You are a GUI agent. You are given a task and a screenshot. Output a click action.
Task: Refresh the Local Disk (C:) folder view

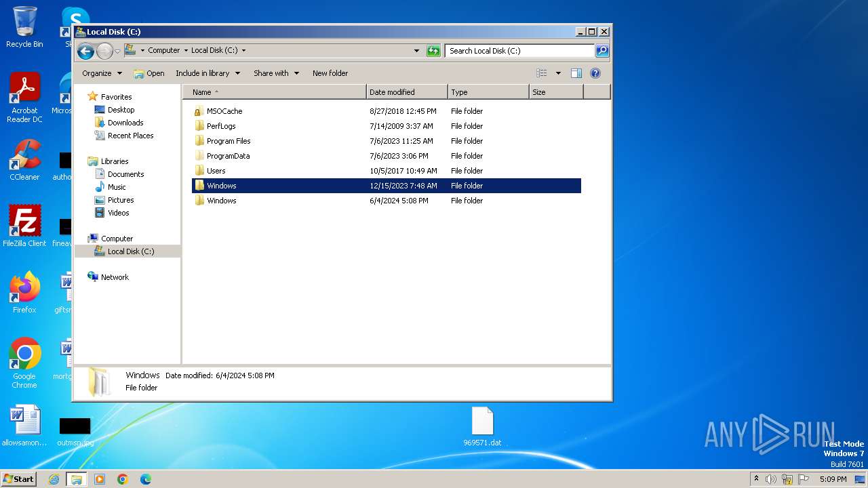coord(433,51)
